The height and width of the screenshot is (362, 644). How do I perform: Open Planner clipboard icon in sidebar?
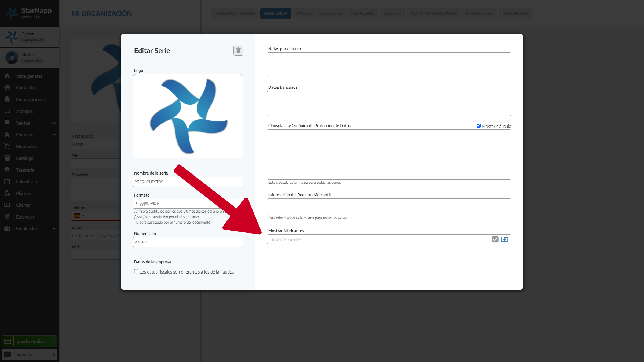7,193
